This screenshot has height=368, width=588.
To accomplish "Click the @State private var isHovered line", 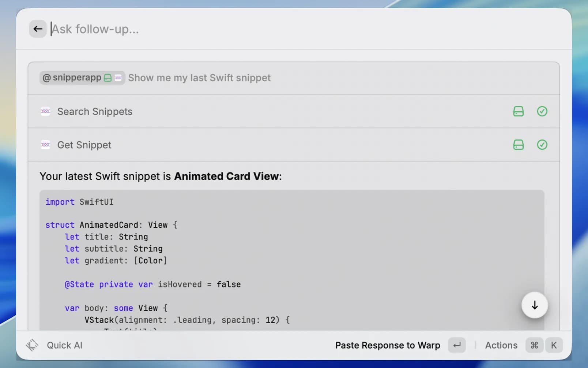I will point(153,284).
